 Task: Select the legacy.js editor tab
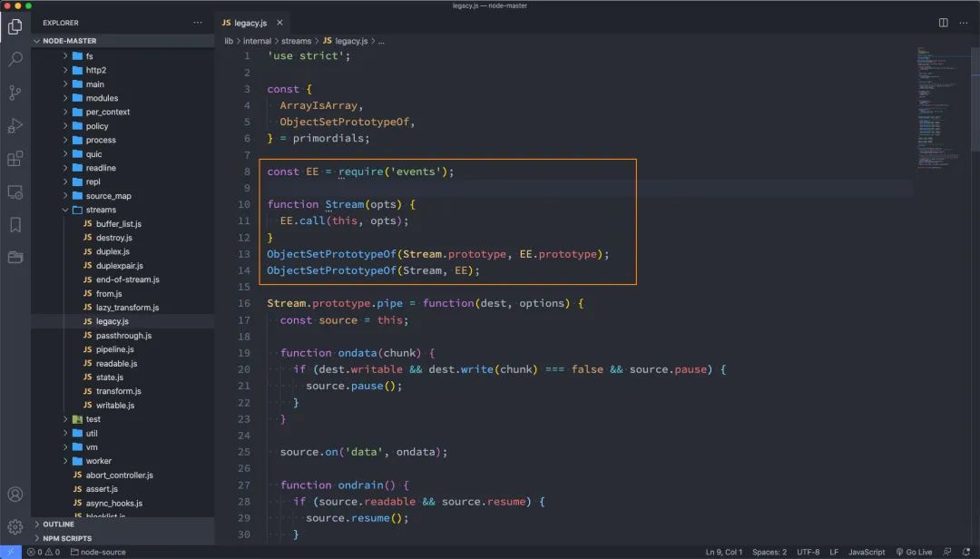pyautogui.click(x=250, y=23)
